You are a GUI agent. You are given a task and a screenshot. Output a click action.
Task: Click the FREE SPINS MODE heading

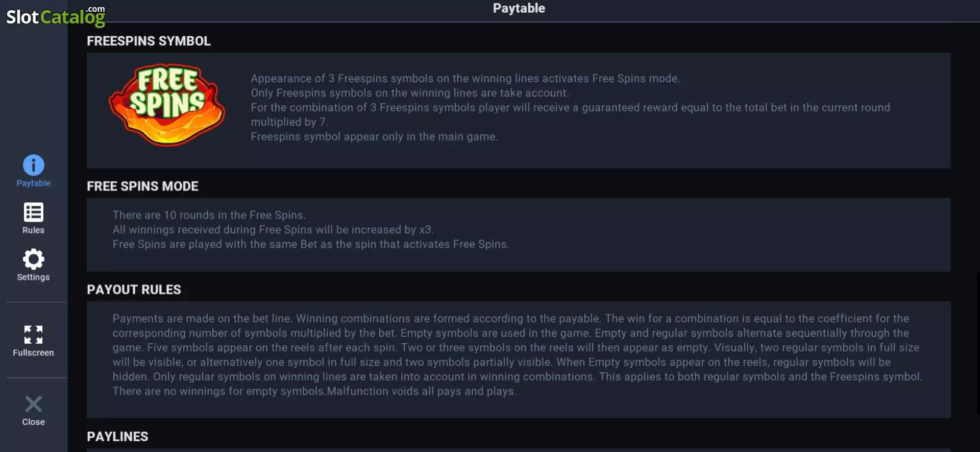point(142,186)
